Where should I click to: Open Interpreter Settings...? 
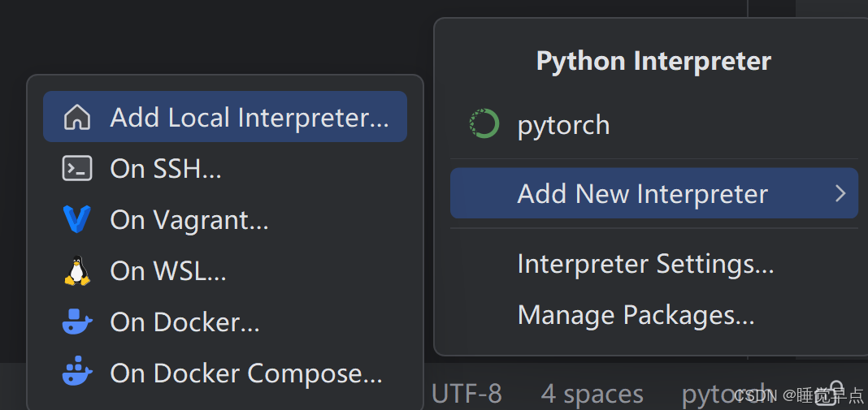click(645, 264)
